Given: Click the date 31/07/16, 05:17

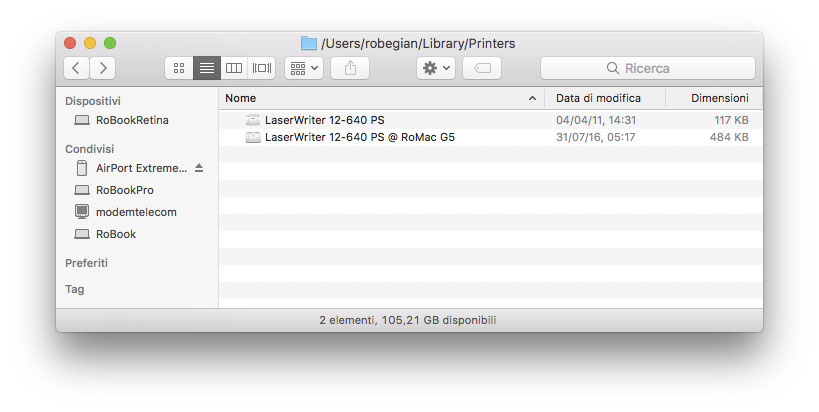Looking at the screenshot, I should 595,137.
